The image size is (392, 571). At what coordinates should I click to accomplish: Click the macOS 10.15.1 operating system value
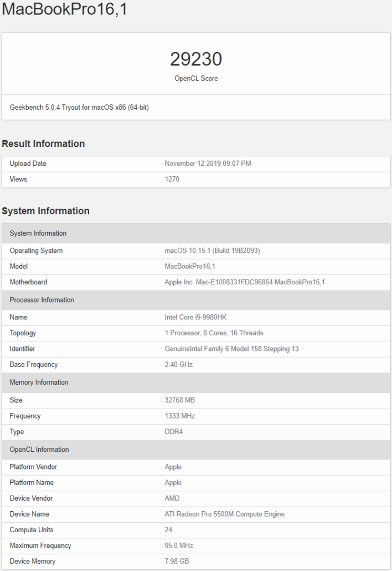pos(212,251)
